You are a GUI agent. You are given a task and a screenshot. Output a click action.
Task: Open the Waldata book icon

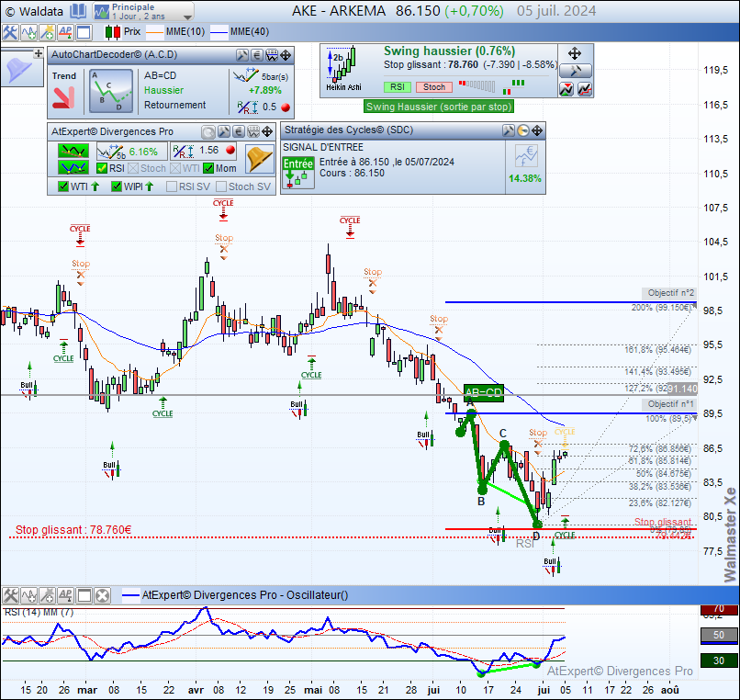(x=78, y=11)
